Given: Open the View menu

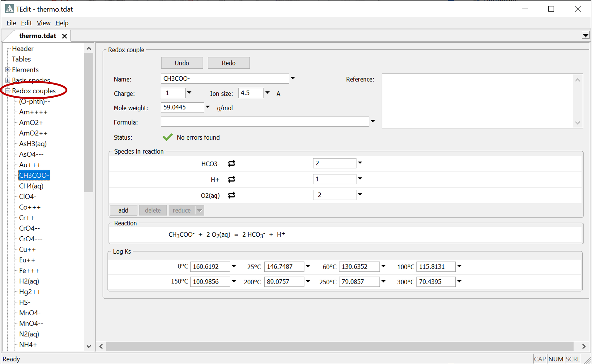Looking at the screenshot, I should [44, 23].
